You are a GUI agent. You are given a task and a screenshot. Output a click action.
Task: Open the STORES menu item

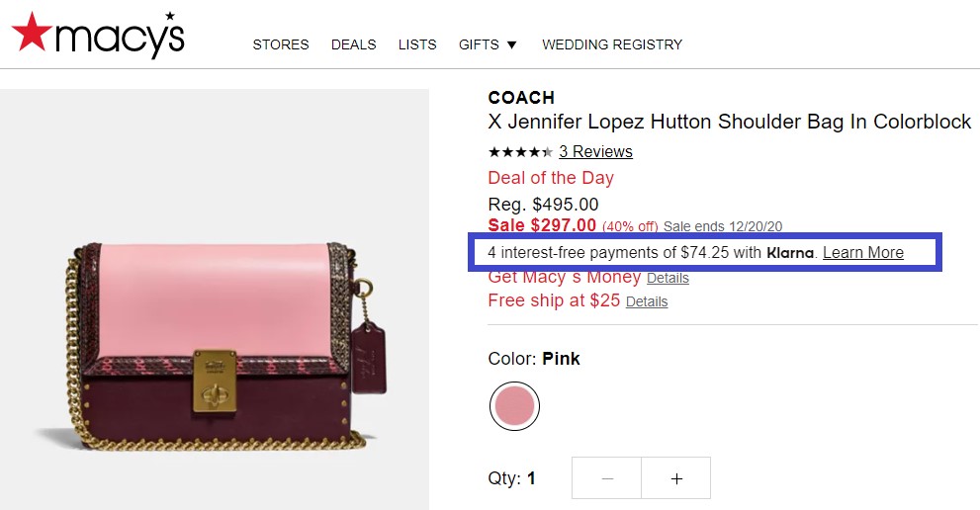281,45
